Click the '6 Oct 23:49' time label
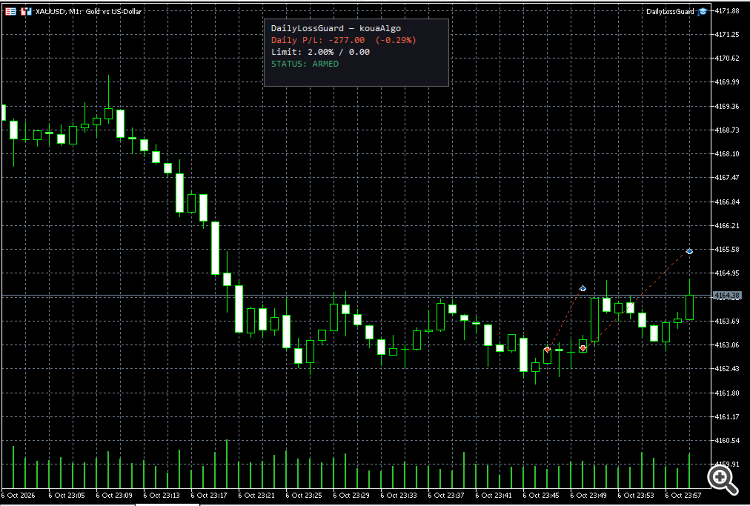Viewport: 750px width, 506px height. 588,495
